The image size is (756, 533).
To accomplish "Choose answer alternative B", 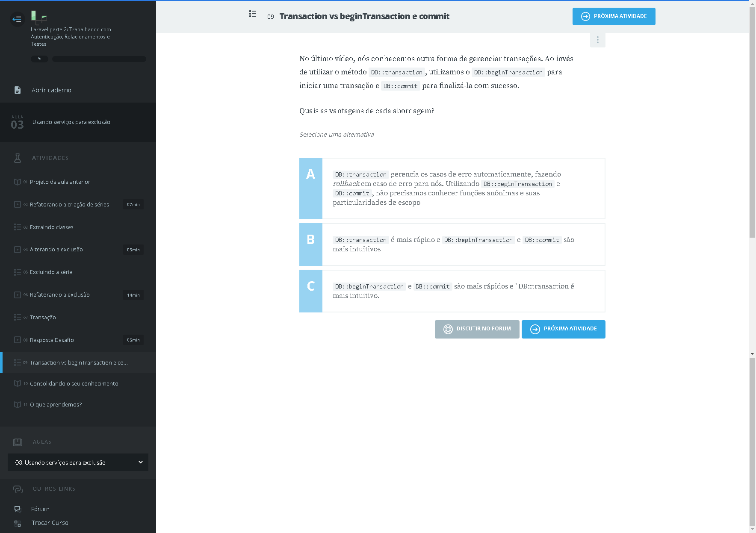I will click(311, 244).
